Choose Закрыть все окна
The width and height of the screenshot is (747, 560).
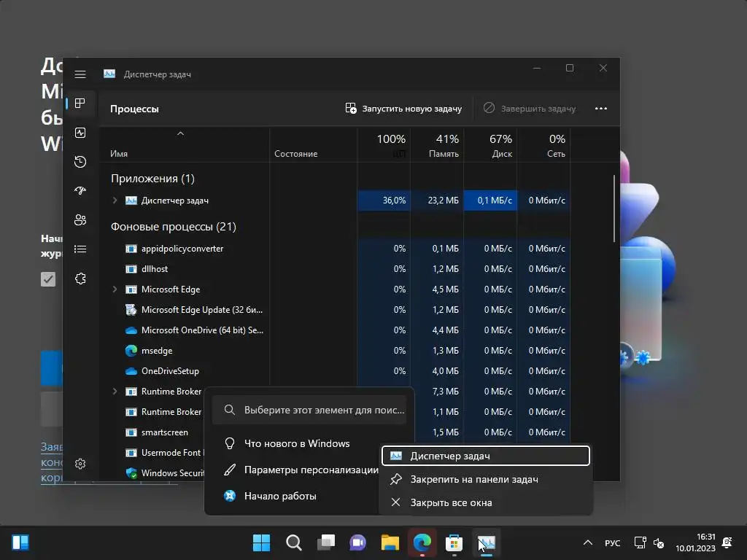coord(486,503)
